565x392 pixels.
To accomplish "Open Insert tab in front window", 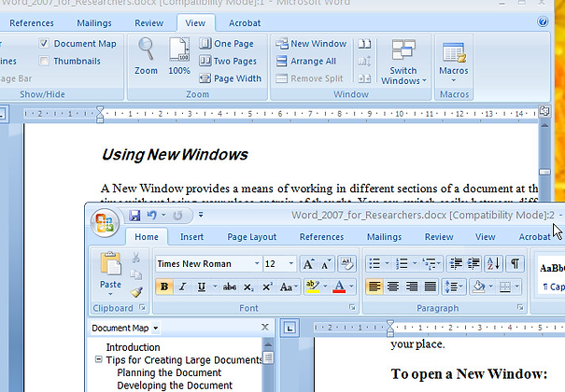I will click(191, 237).
